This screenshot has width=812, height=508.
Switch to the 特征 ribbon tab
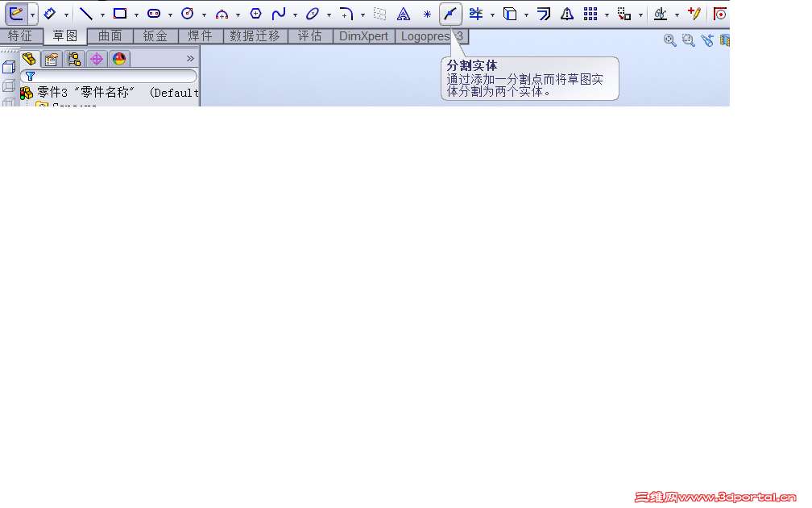coord(21,35)
